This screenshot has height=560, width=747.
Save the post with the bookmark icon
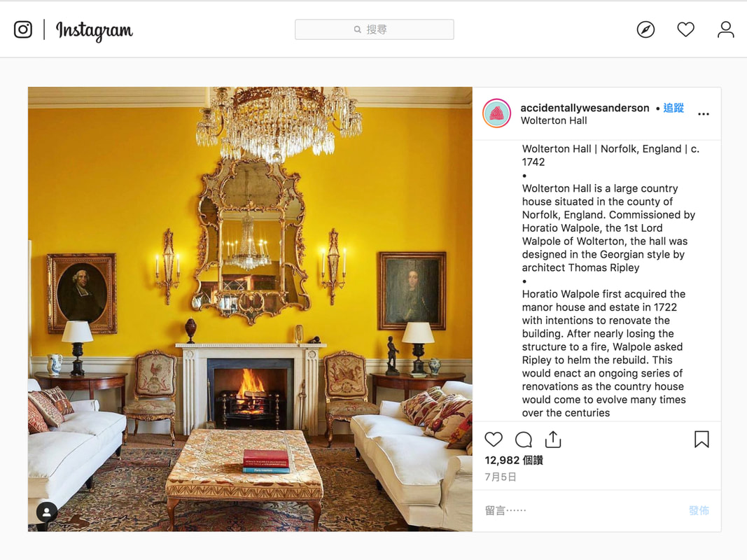(x=701, y=439)
